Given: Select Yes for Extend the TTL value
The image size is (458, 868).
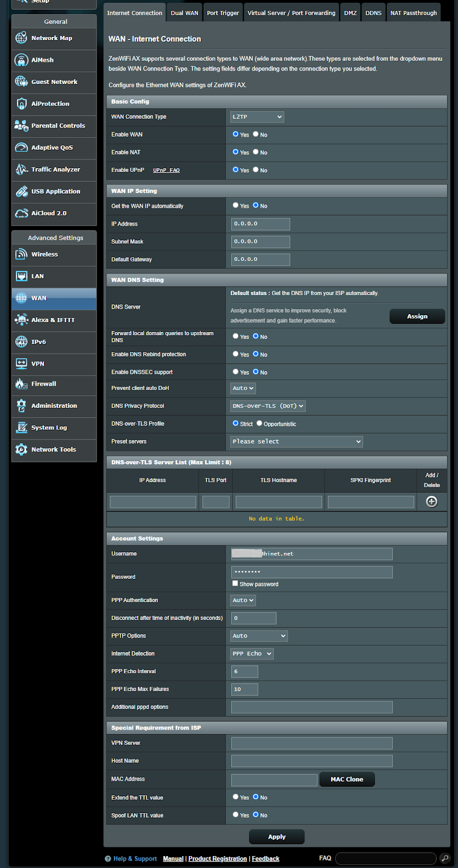Looking at the screenshot, I should 236,797.
